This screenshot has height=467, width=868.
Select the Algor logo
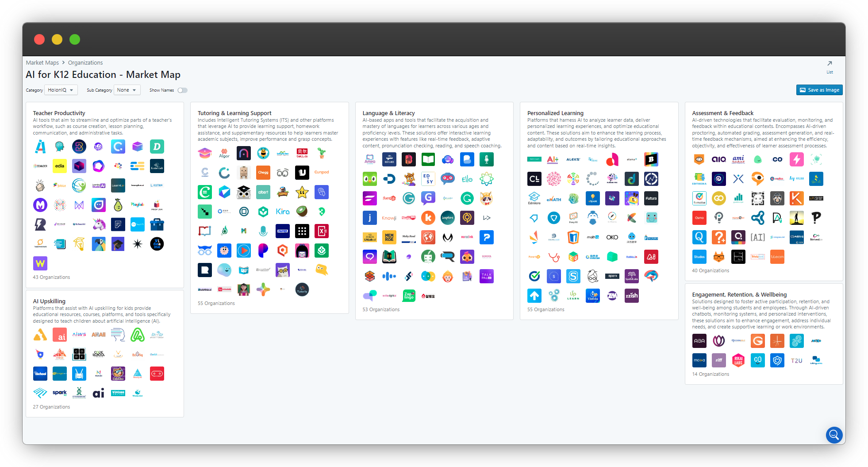coord(224,153)
